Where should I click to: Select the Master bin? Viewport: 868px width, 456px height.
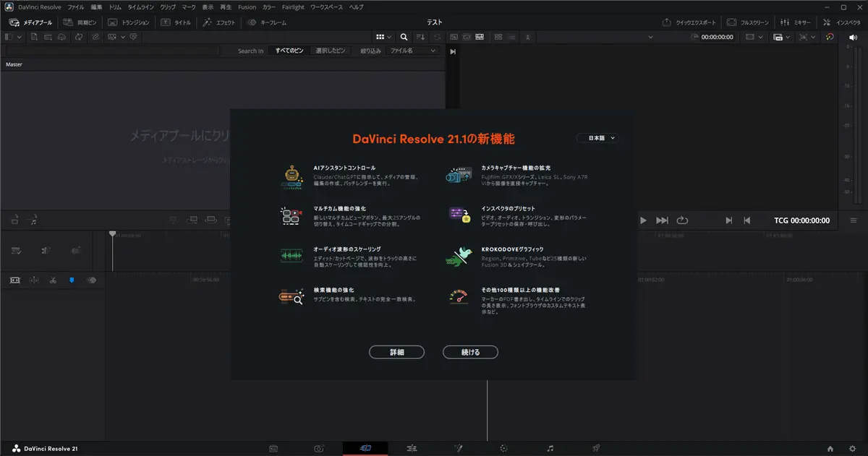[14, 64]
